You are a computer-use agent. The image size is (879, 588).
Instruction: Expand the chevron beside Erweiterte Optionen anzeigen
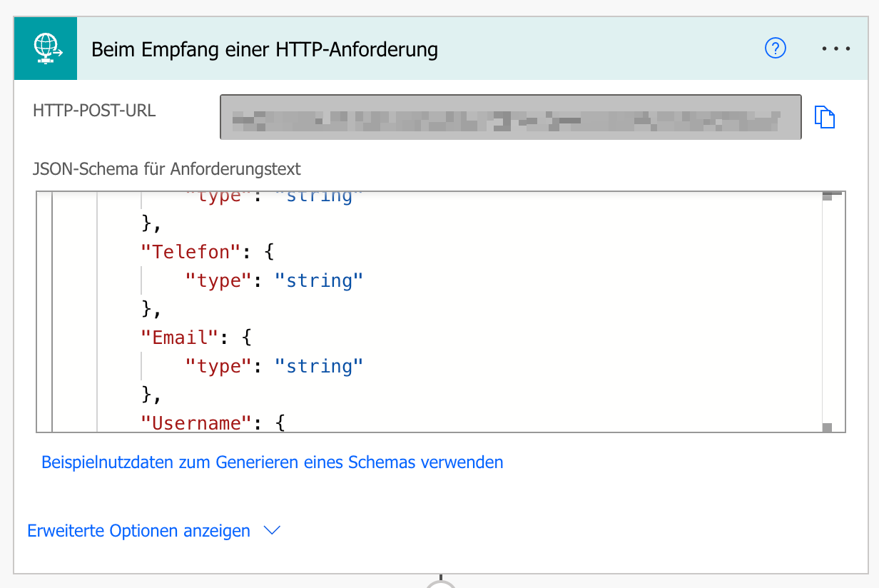click(x=272, y=531)
